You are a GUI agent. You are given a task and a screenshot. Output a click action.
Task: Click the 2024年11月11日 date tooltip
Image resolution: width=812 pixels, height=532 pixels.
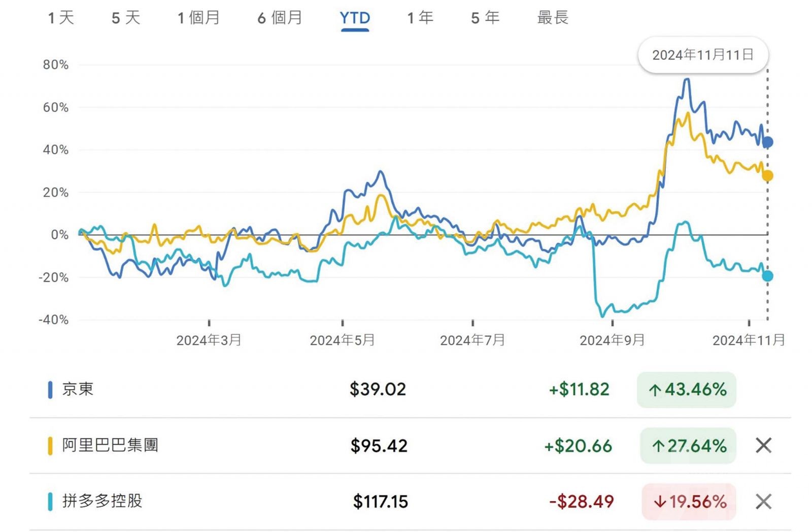coord(703,55)
